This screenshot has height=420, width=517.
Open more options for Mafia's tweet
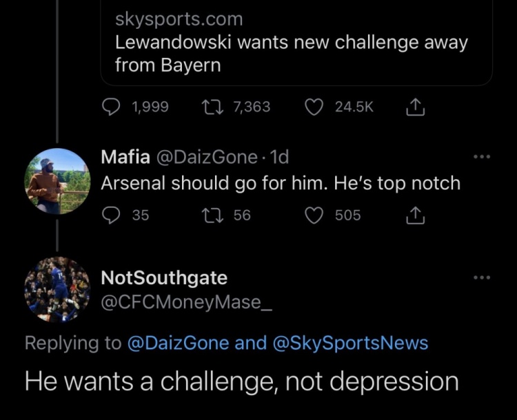click(483, 157)
